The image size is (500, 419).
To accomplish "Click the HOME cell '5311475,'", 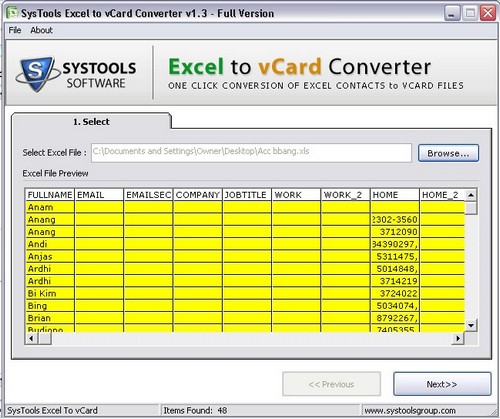I will (x=395, y=257).
